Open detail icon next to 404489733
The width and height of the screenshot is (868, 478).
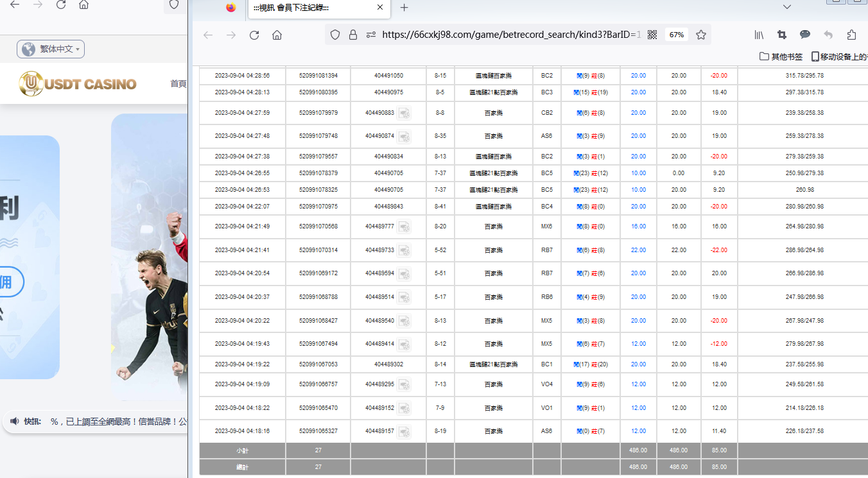point(404,250)
